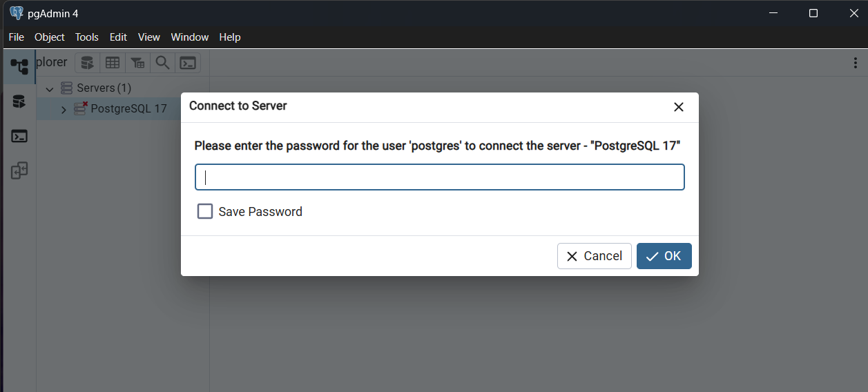Open Schema Diff workspace icon in sidebar
The height and width of the screenshot is (392, 868).
[19, 170]
